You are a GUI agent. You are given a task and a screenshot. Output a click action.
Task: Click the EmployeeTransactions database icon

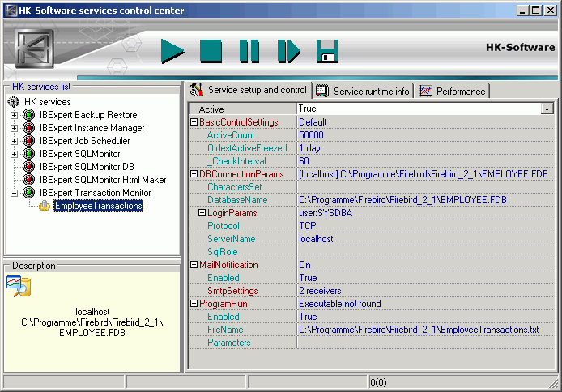tap(45, 206)
